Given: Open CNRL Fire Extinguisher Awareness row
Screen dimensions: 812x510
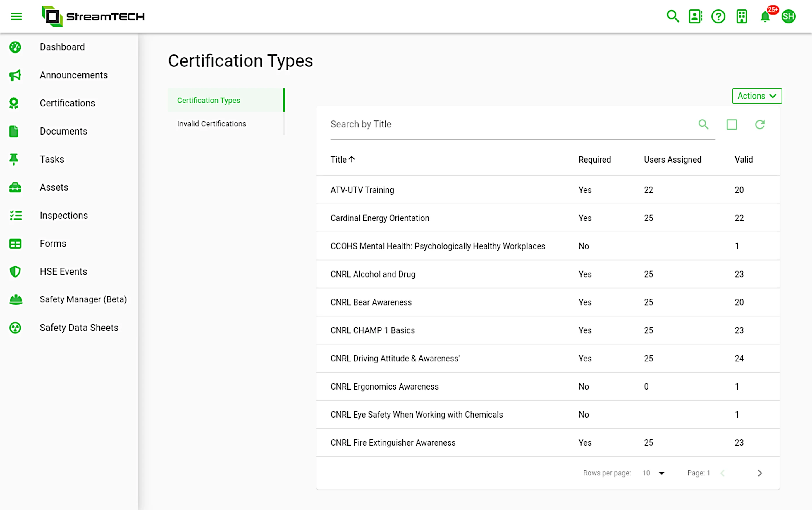Looking at the screenshot, I should click(548, 442).
